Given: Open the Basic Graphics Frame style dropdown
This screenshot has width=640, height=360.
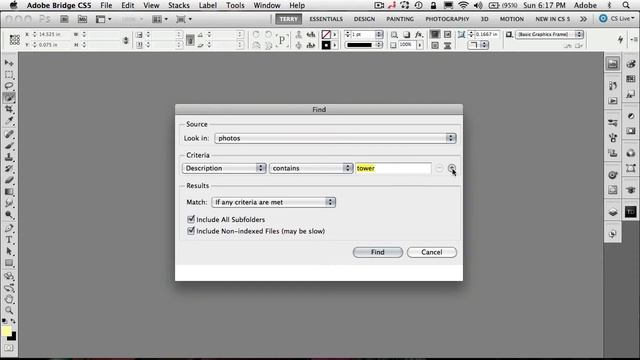Looking at the screenshot, I should pos(549,34).
